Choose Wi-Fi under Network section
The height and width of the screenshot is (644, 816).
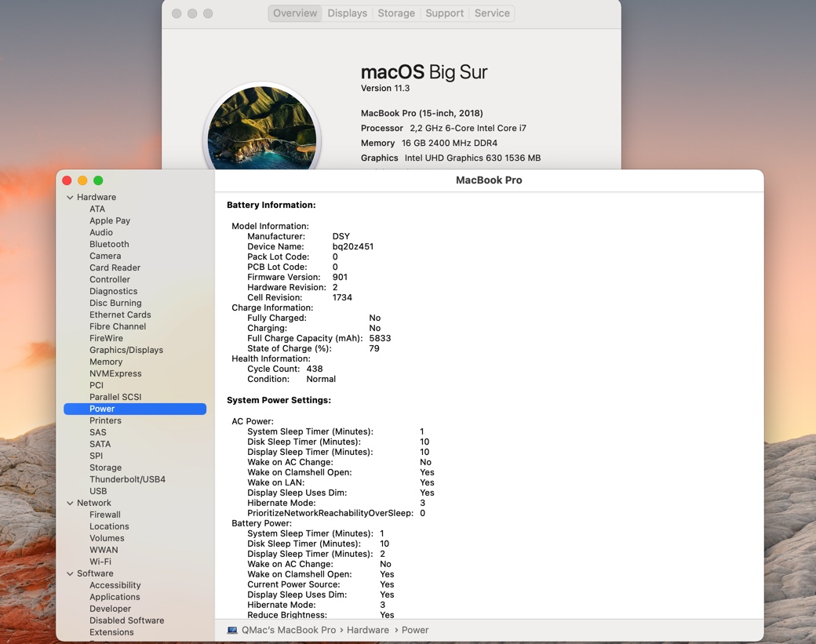coord(100,562)
